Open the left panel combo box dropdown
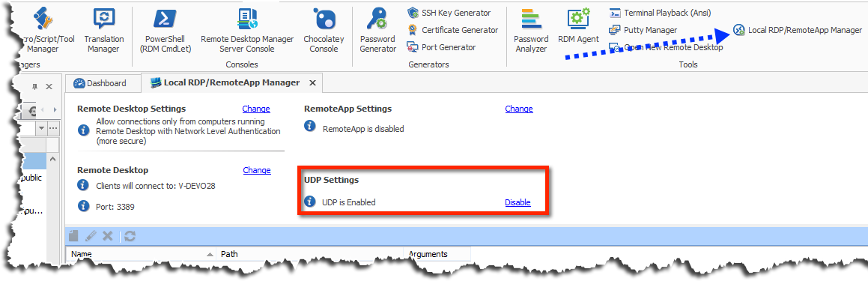 pyautogui.click(x=41, y=128)
